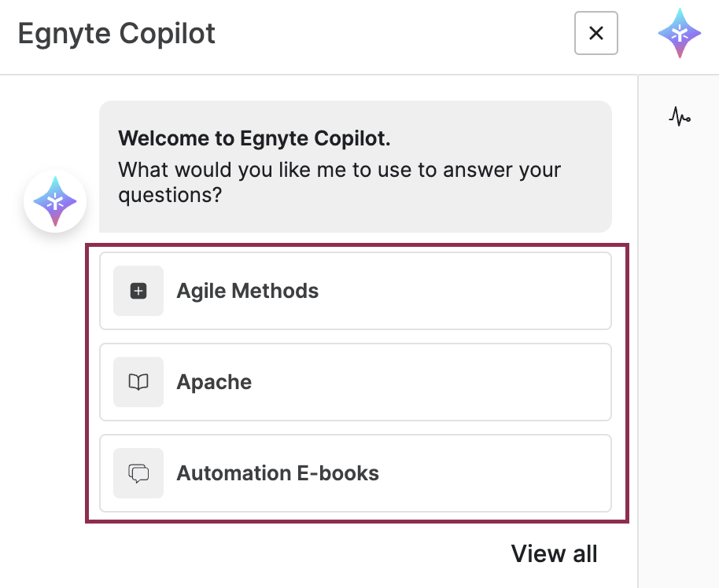This screenshot has width=719, height=588.
Task: Select the Automation E-books knowledge source
Action: click(x=355, y=472)
